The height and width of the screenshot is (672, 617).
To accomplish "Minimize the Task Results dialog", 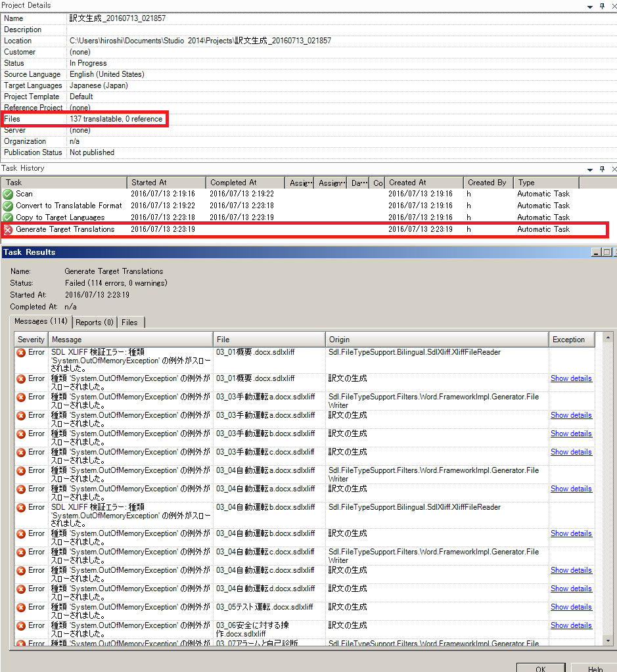I will 596,252.
